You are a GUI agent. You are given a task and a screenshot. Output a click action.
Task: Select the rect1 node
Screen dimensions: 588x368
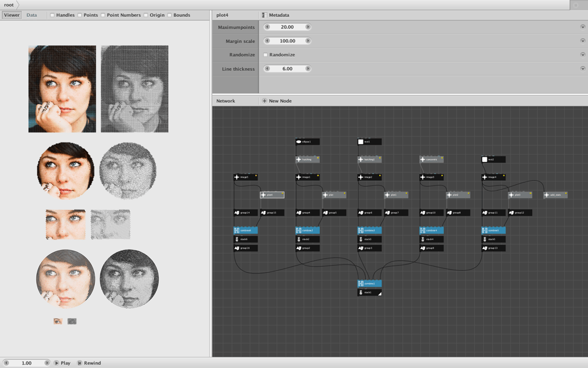(369, 141)
